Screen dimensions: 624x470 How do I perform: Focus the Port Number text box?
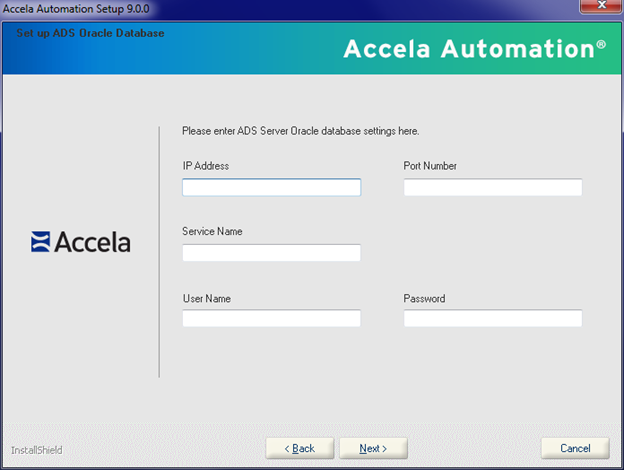point(492,187)
